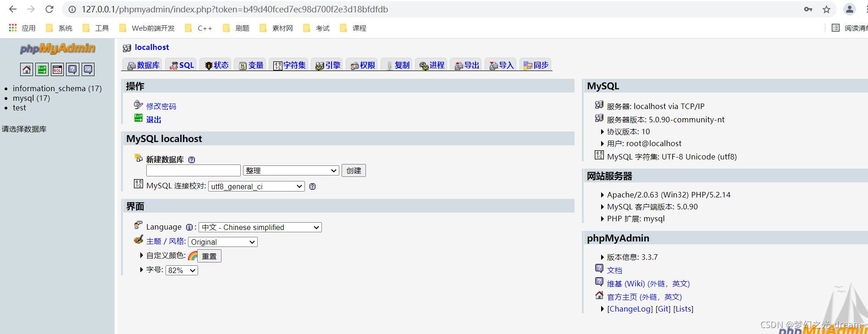Click the icon beside 维基 (Wiki)
The width and height of the screenshot is (868, 334).
[x=599, y=282]
